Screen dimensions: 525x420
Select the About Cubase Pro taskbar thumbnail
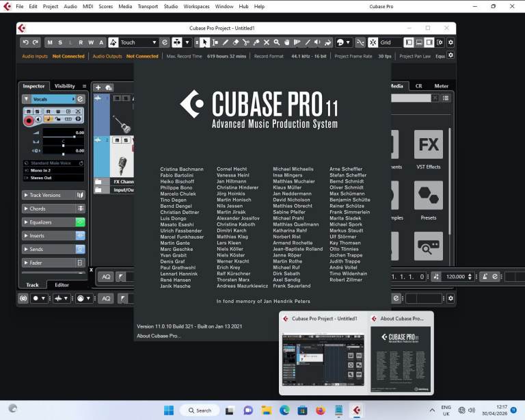pyautogui.click(x=400, y=354)
